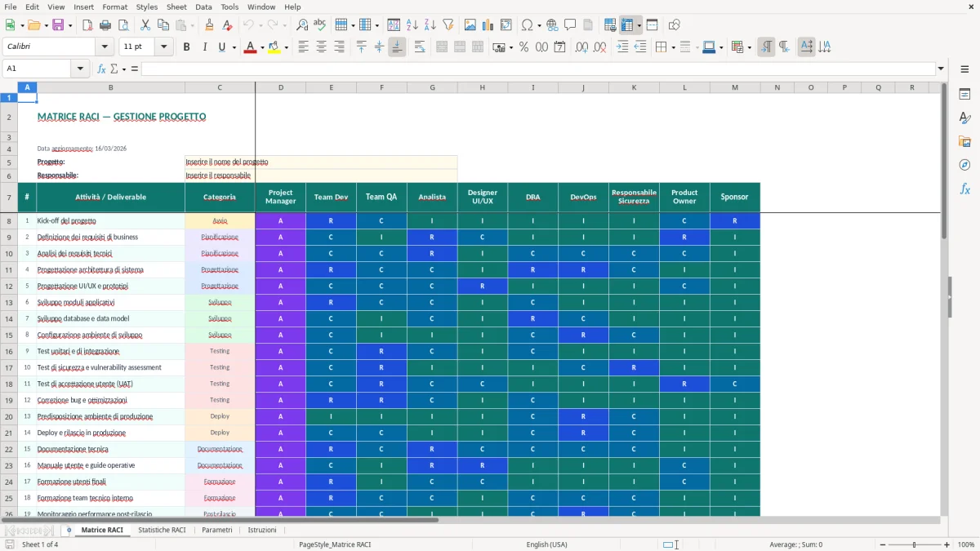This screenshot has height=551, width=980.
Task: Open the sidebar Gallery panel icon
Action: click(964, 142)
